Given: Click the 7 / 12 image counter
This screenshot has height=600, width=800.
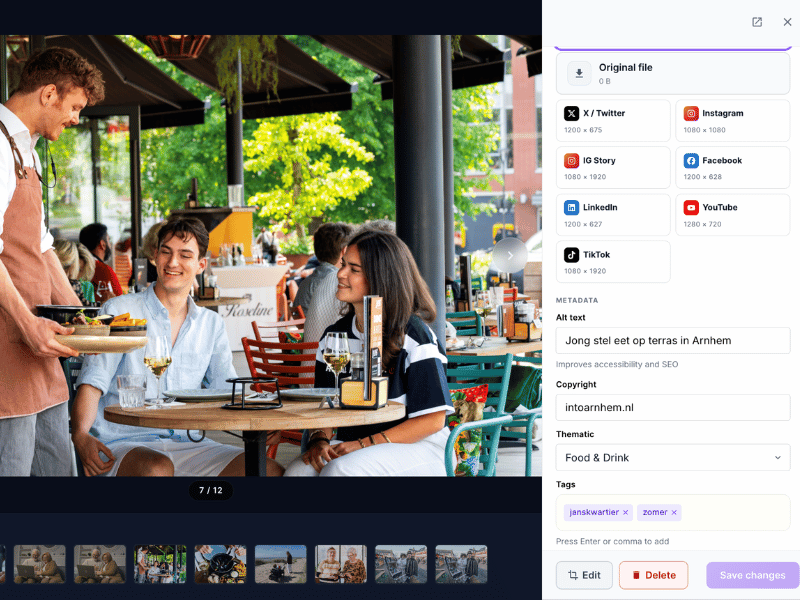Looking at the screenshot, I should (211, 490).
